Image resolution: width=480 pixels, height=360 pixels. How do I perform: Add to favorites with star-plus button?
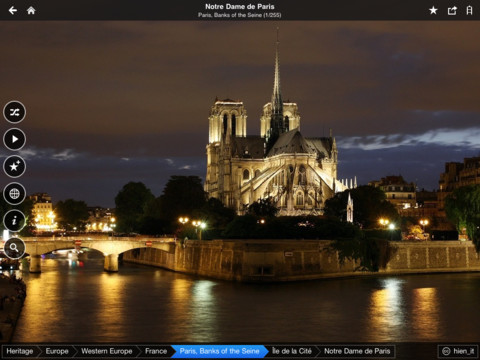[14, 166]
